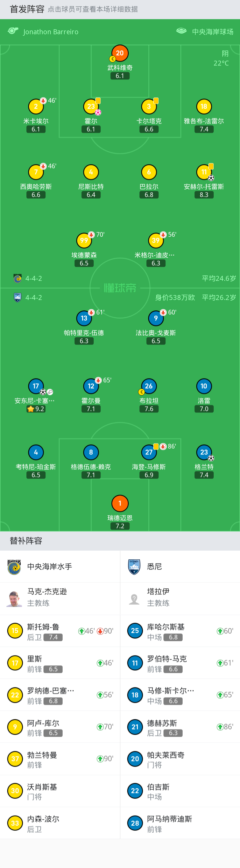Tap 海登-马修斯's number 27 badge
The image size is (240, 868).
point(149,452)
